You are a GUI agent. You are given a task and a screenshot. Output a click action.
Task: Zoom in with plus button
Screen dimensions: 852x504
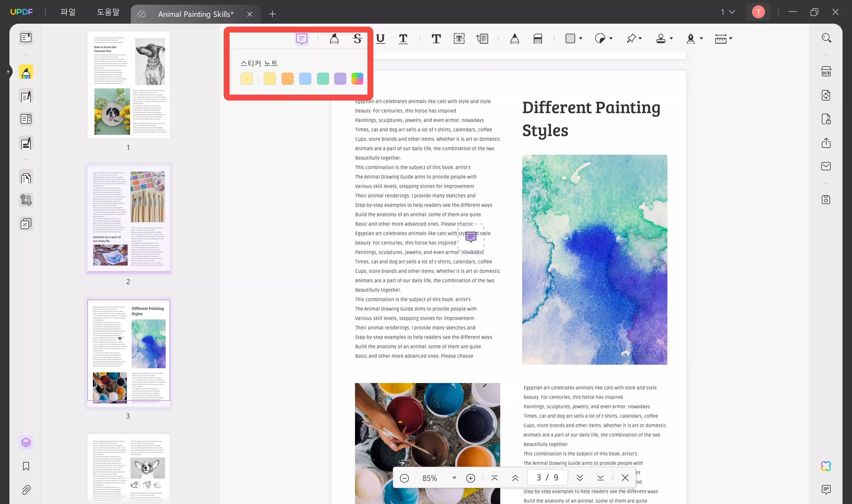point(471,478)
